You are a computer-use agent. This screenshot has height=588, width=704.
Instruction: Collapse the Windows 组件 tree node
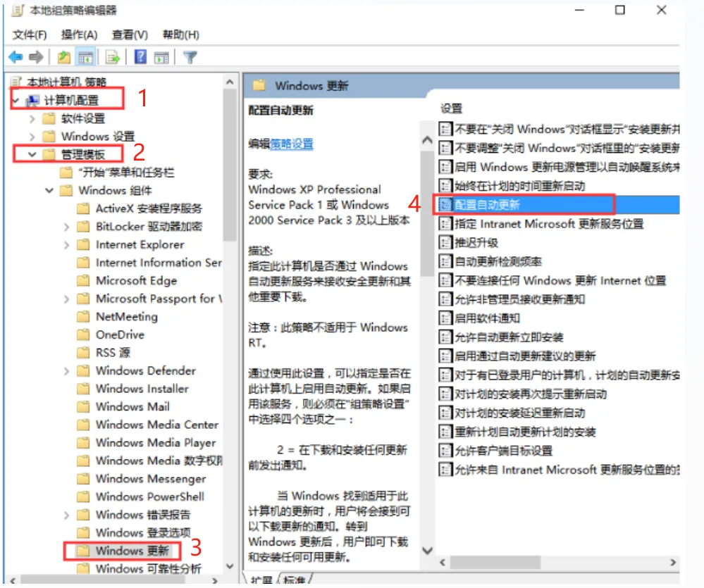(x=49, y=190)
